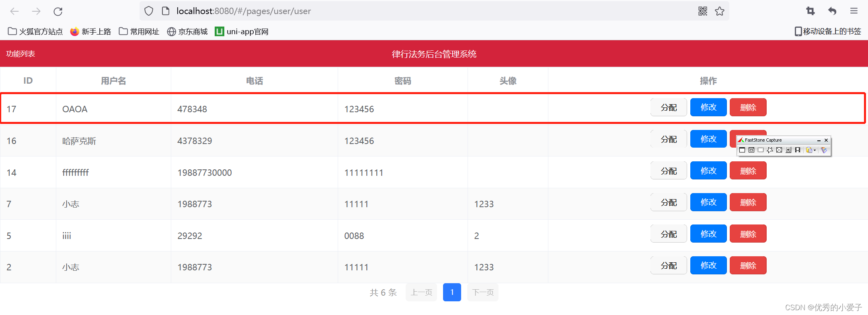Image resolution: width=868 pixels, height=315 pixels.
Task: Reload the page with the refresh icon
Action: pyautogui.click(x=58, y=11)
